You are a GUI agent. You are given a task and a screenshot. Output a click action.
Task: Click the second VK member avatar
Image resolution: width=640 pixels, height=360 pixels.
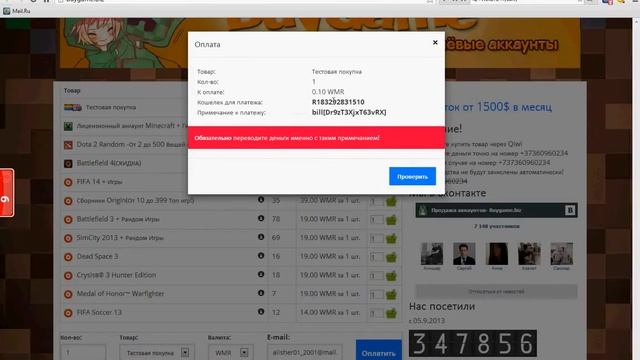464,254
